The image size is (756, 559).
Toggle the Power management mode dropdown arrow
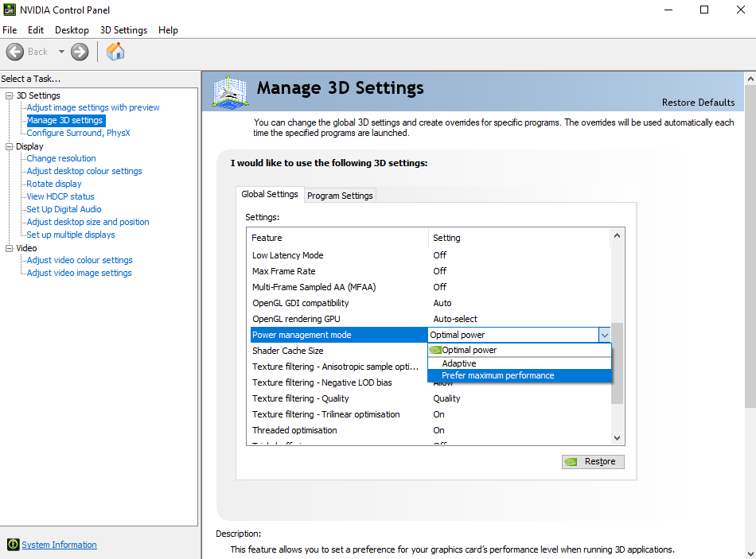pyautogui.click(x=604, y=335)
